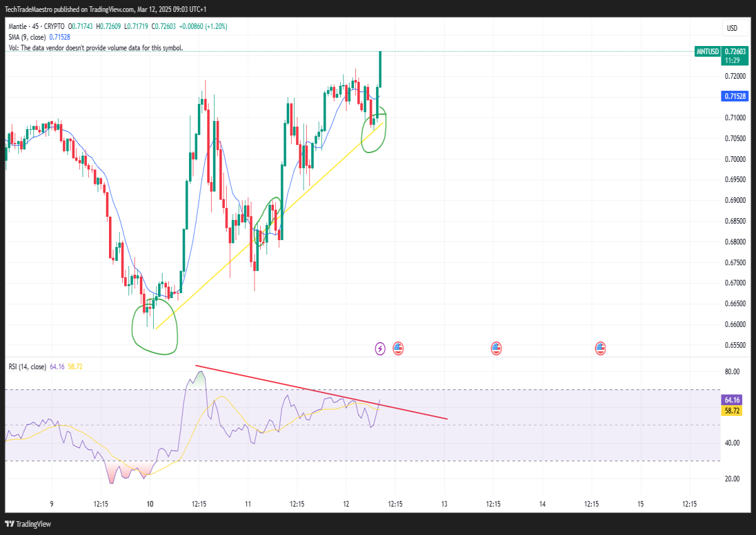Click the SMA value 0.71528 in the legend

59,37
